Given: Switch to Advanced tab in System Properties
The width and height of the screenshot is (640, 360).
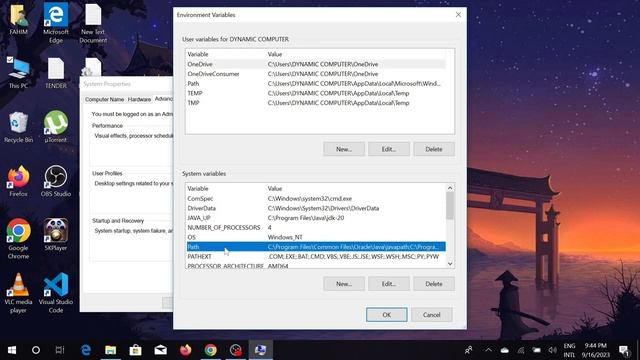Looking at the screenshot, I should pyautogui.click(x=163, y=99).
